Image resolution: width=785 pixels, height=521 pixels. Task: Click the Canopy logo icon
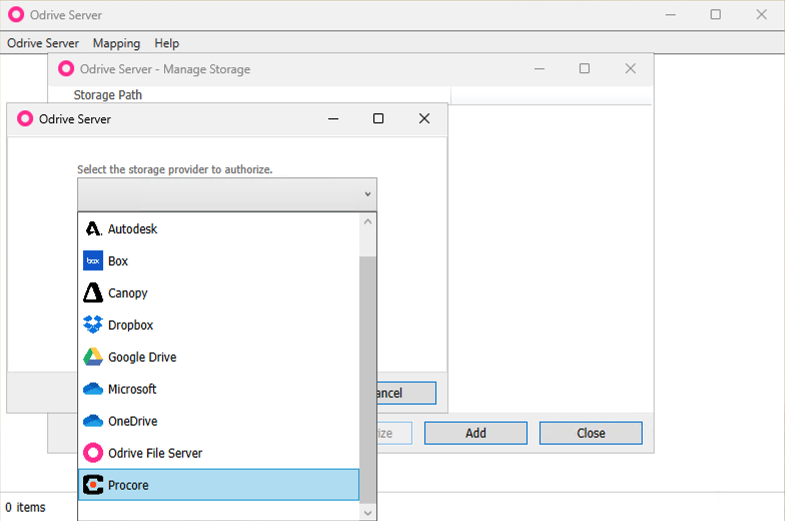tap(93, 293)
